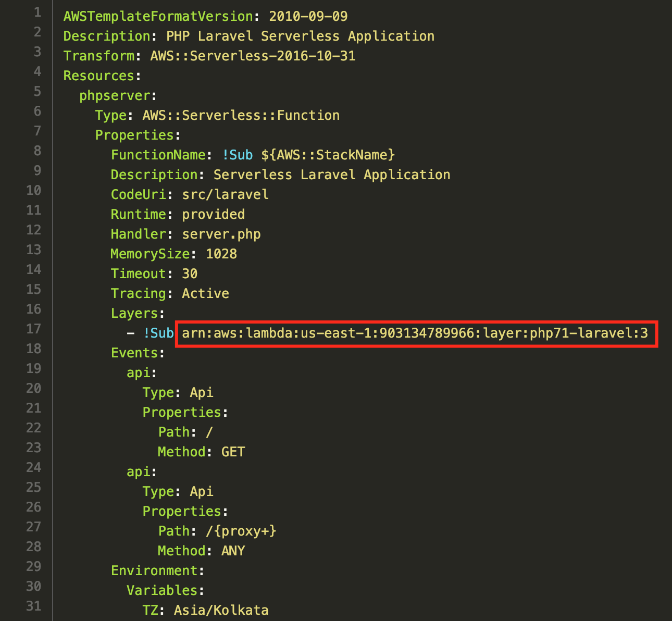
Task: Click the /{proxy+} path value
Action: coord(241,531)
